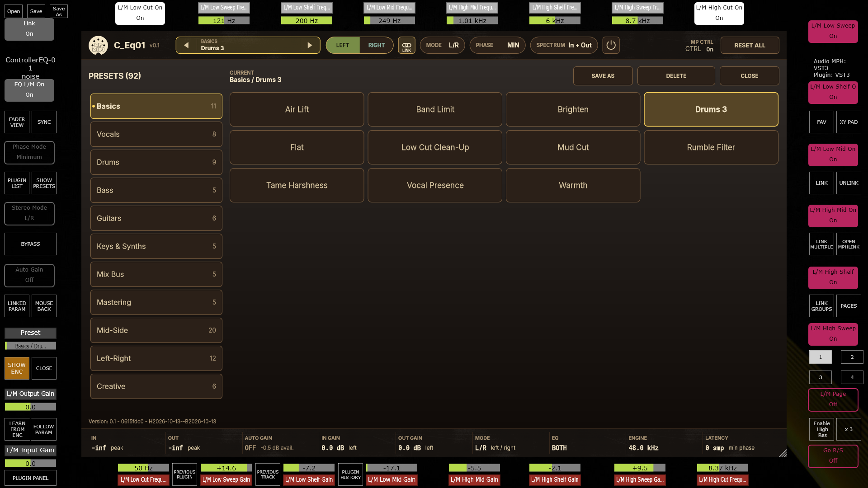
Task: Click the L/M Low Mid Gain -17.1 slider
Action: tap(392, 468)
